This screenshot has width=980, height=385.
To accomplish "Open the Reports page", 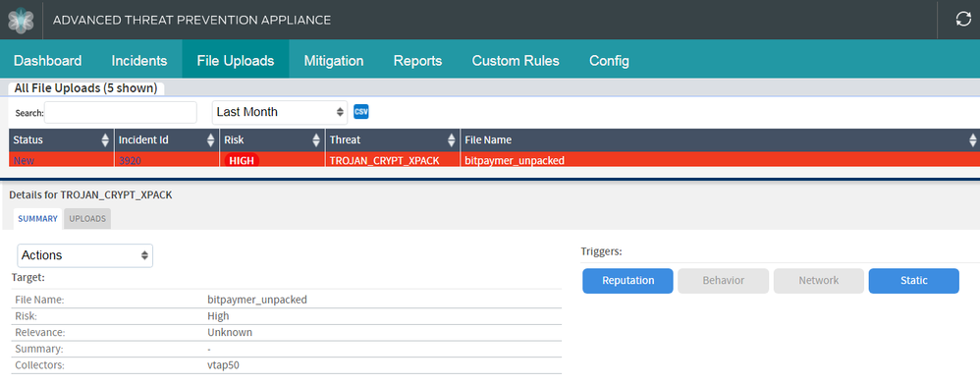I will 417,61.
